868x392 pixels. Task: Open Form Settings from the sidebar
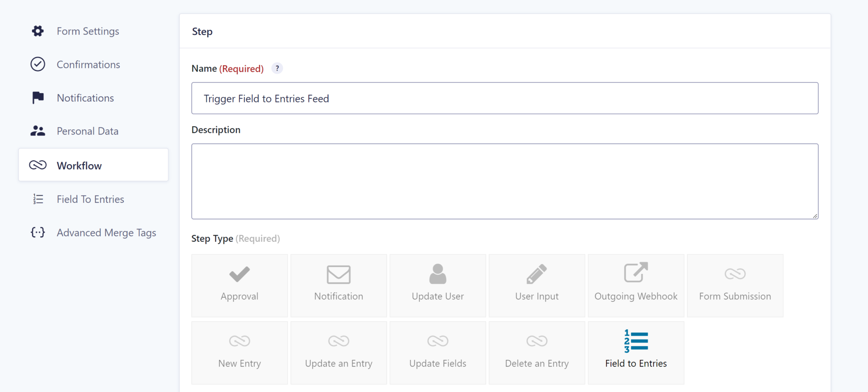coord(88,31)
